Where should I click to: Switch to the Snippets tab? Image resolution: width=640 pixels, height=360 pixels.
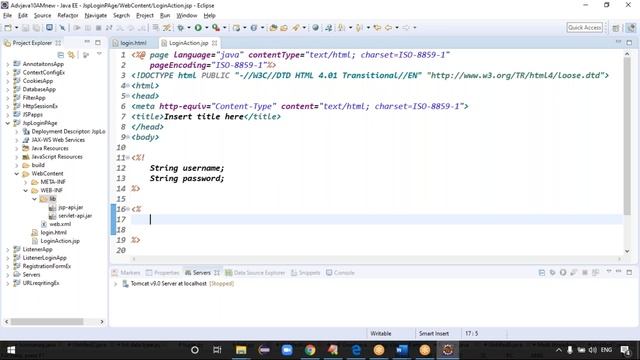[x=306, y=273]
